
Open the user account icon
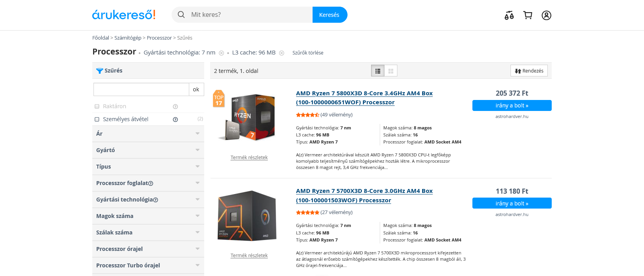tap(546, 15)
